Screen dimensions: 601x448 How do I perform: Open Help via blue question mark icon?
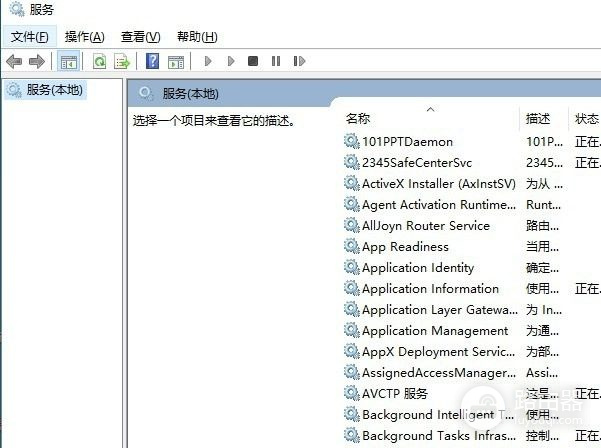153,61
